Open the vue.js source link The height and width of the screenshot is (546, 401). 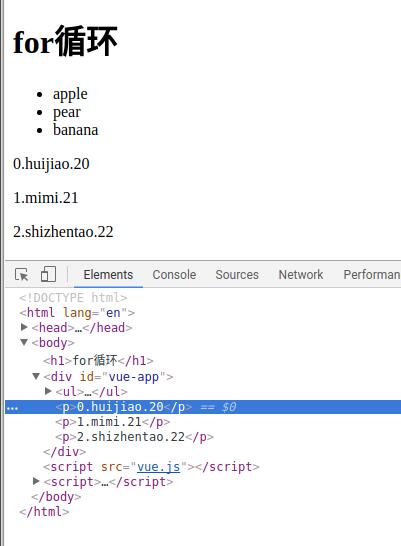tap(158, 467)
